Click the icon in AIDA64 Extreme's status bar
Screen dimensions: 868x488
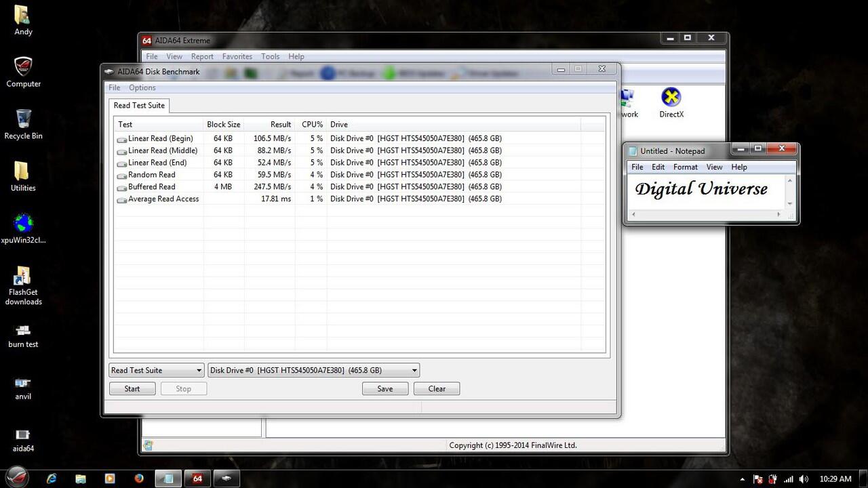point(149,445)
